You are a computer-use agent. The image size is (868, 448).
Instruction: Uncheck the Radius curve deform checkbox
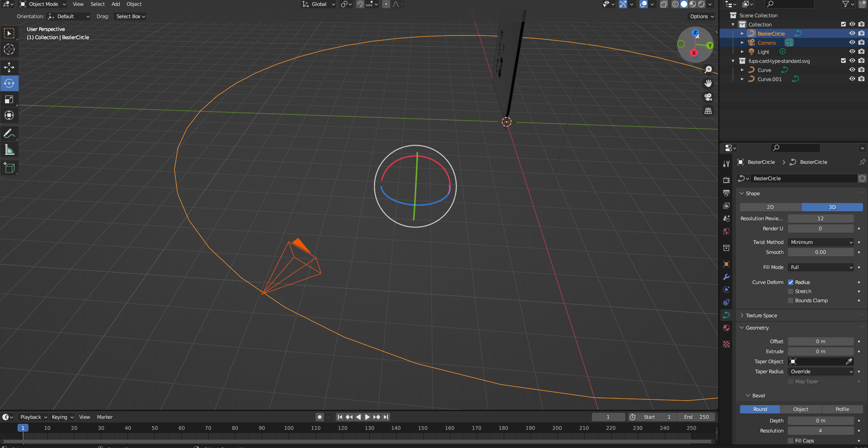[x=791, y=282]
